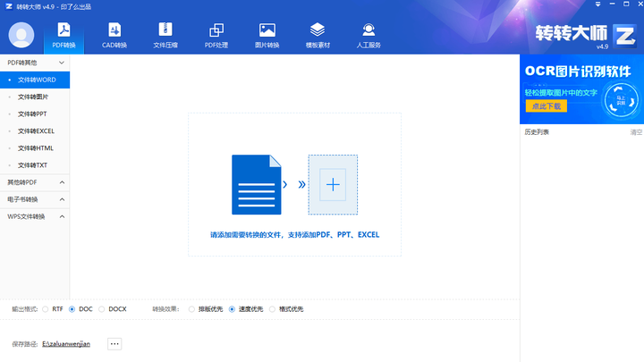The height and width of the screenshot is (362, 644).
Task: Click the 点此下载 download button
Action: click(x=547, y=105)
